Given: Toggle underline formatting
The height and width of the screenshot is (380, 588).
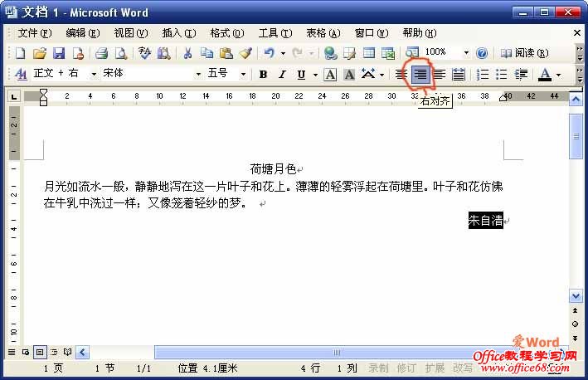Looking at the screenshot, I should (x=301, y=75).
